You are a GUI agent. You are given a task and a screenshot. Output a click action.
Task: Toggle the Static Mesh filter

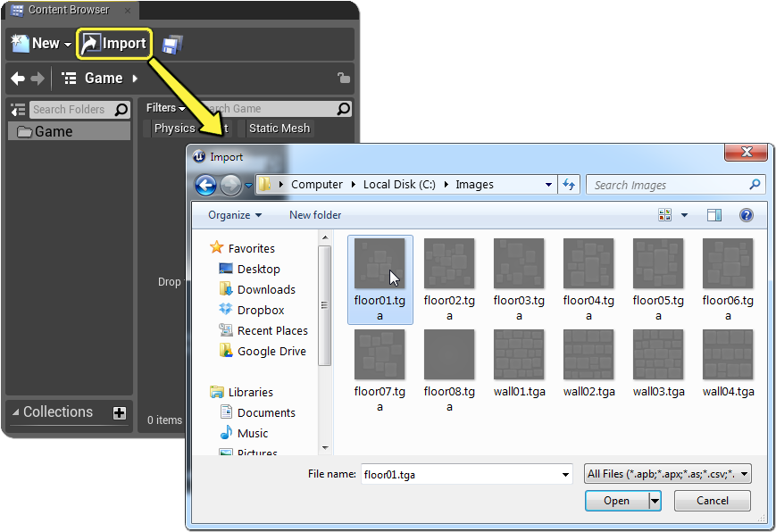pyautogui.click(x=279, y=129)
